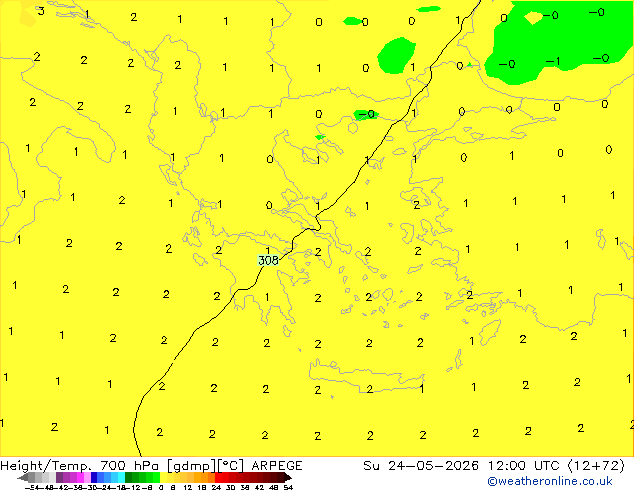Viewport: 634px width, 490px height.
Task: Click the gray left arrow of color scale
Action: 22,477
